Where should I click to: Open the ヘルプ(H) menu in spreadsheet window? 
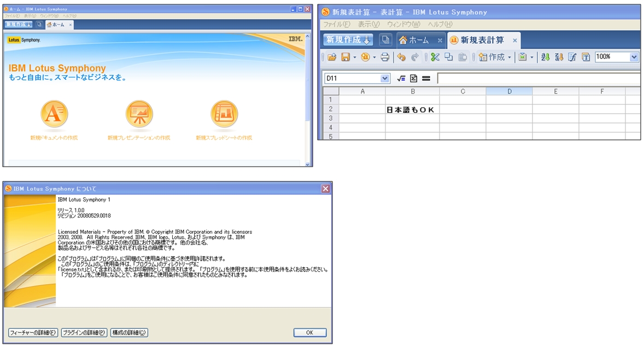pyautogui.click(x=440, y=24)
